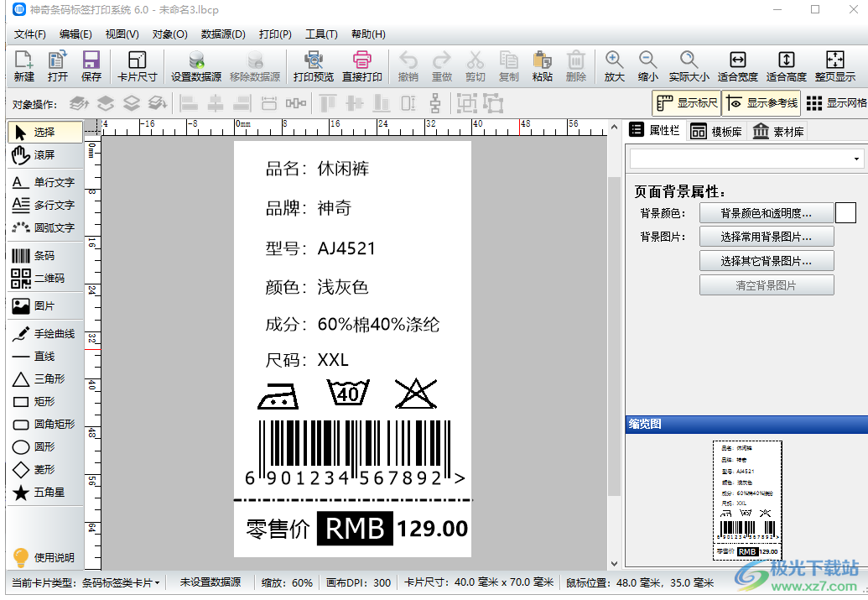The image size is (868, 600).
Task: Select the 五角星 star tool
Action: [45, 493]
